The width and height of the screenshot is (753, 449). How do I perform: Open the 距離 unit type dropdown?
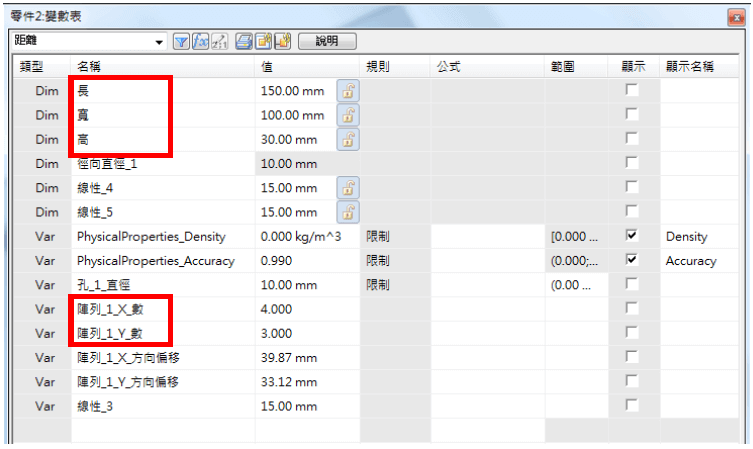(159, 42)
